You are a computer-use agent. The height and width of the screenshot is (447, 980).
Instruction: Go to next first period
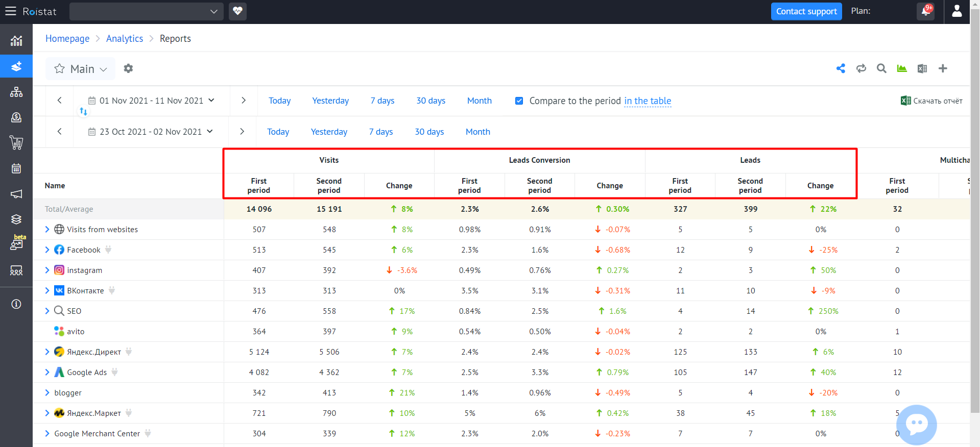pos(244,101)
